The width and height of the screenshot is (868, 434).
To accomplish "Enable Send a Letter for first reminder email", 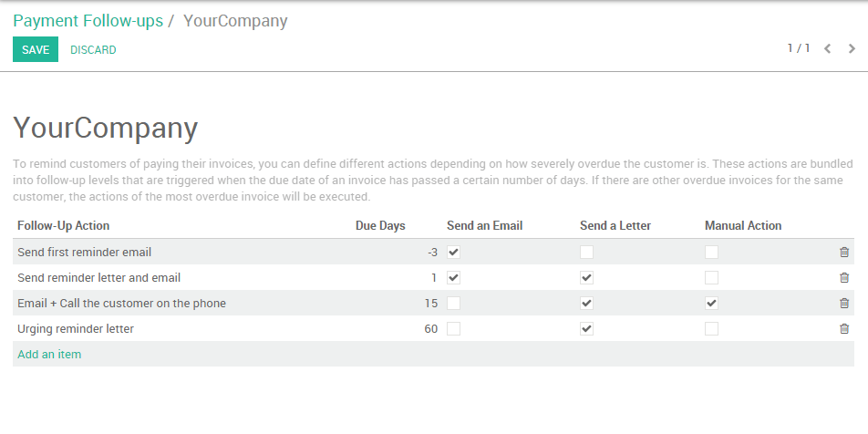I will coord(587,253).
